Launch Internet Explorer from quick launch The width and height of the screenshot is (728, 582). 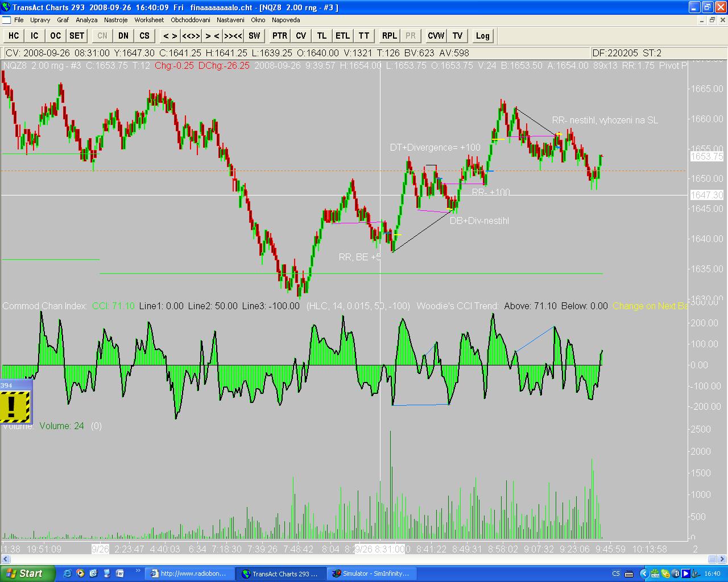68,573
